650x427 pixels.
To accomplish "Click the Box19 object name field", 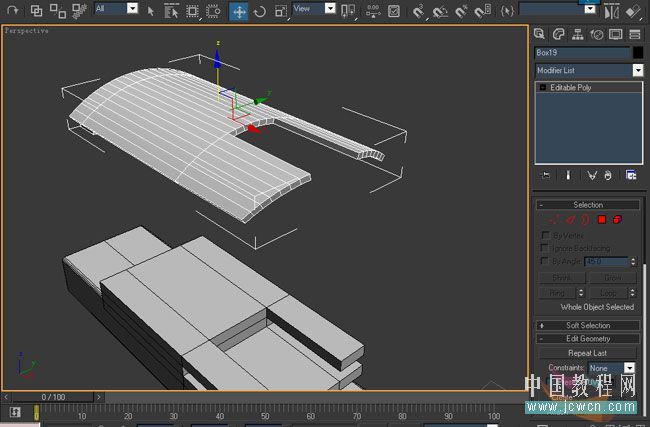I will click(x=582, y=53).
